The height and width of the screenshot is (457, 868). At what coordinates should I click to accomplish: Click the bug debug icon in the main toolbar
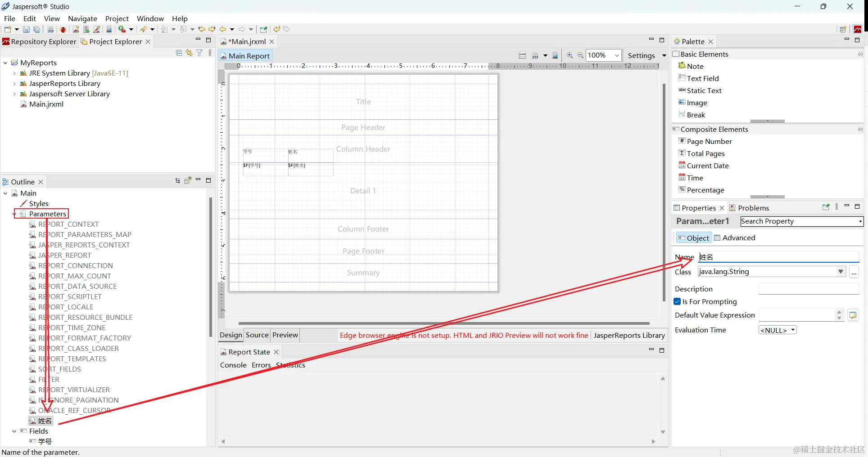[63, 29]
